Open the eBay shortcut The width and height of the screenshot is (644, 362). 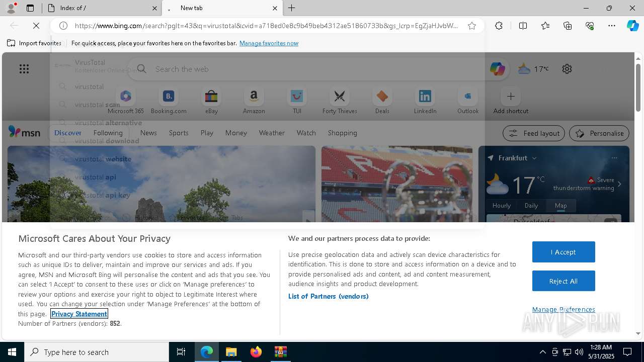[211, 101]
